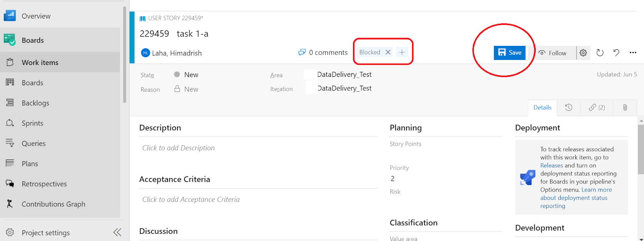Click the Backlogs icon
Screen dimensions: 644x241
point(10,103)
